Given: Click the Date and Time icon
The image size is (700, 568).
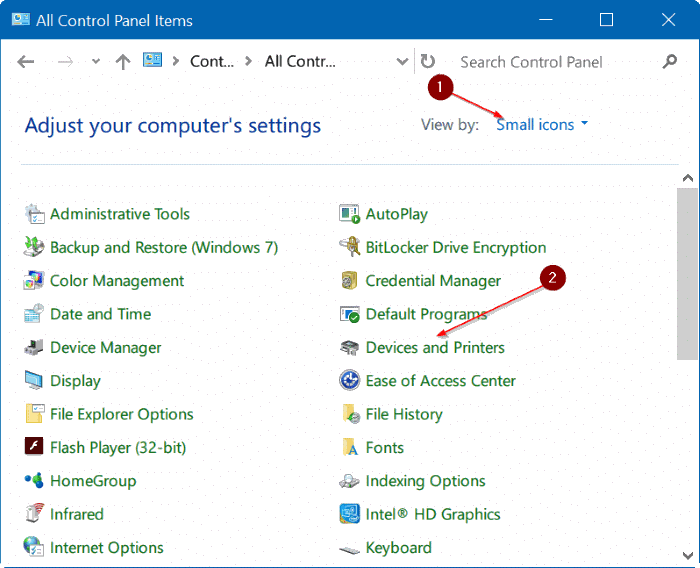Looking at the screenshot, I should pyautogui.click(x=34, y=314).
